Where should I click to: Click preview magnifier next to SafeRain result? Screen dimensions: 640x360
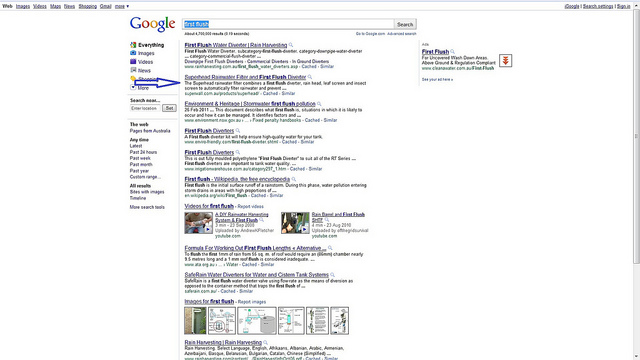[332, 275]
